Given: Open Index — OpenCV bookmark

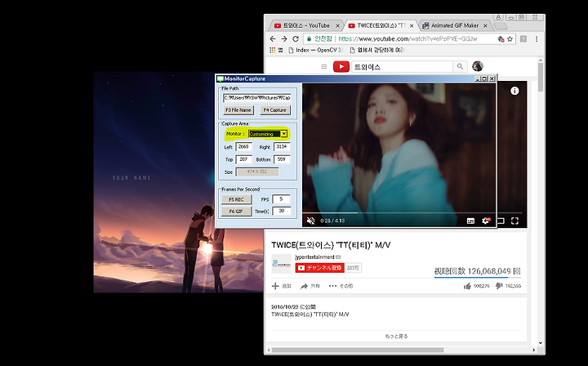Looking at the screenshot, I should point(316,50).
